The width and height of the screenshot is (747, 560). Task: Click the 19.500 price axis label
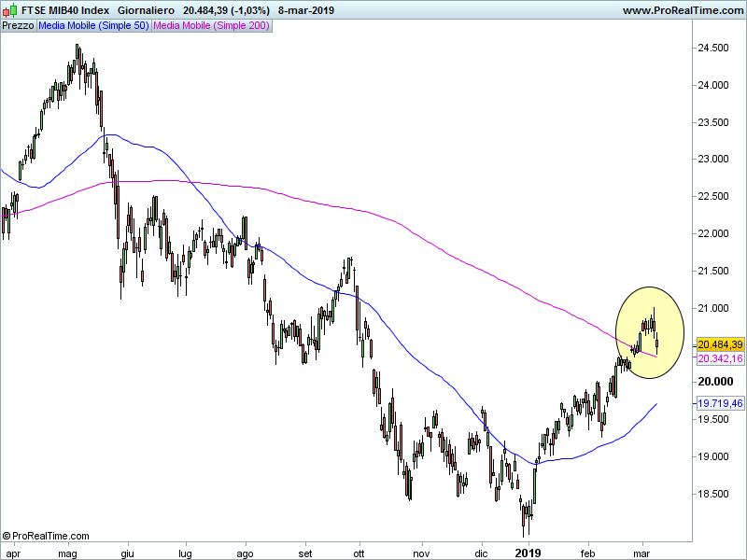tap(713, 419)
